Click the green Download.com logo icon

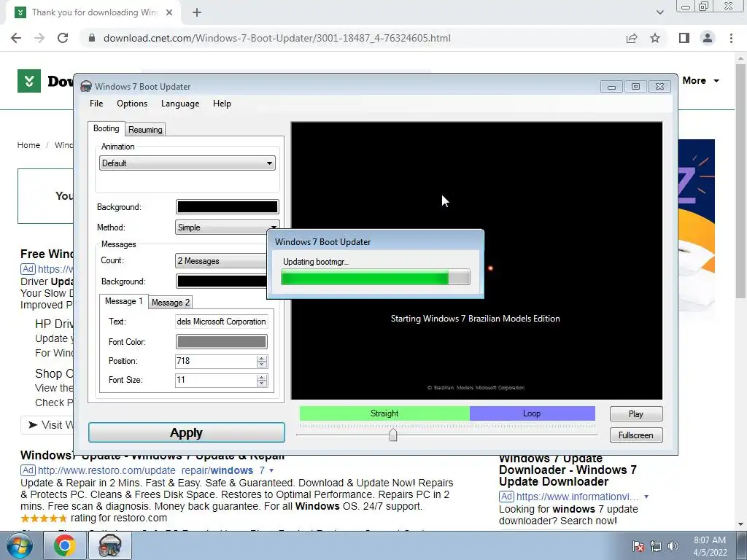29,81
